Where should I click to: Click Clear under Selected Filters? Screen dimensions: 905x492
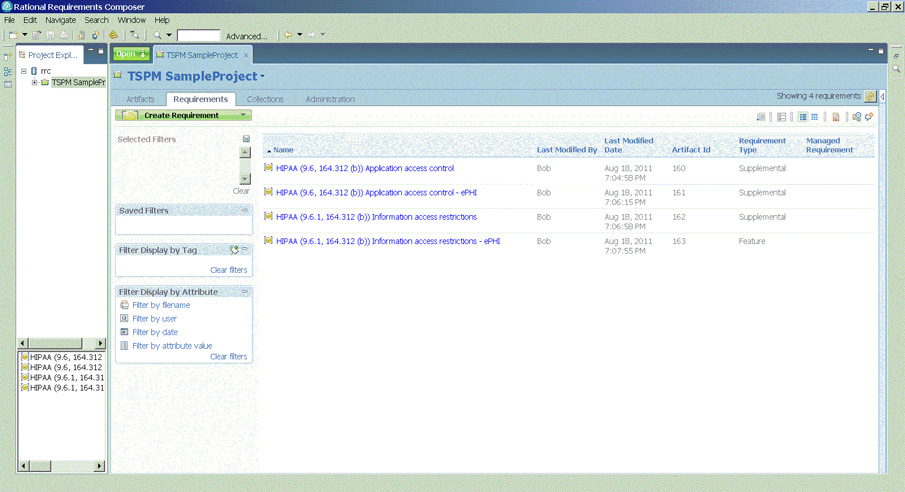(x=241, y=191)
